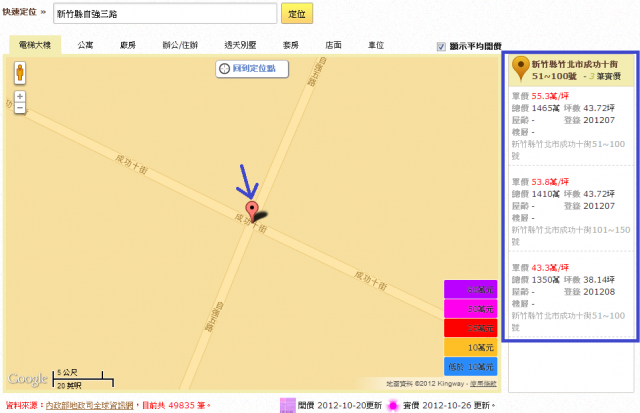Screen dimensions: 640x413
Task: Click the 43.3萬/坪 unit price text
Action: [550, 268]
